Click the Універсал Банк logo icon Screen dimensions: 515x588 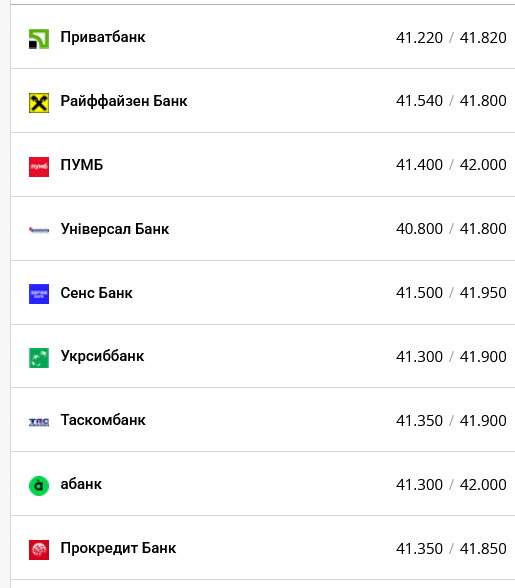tap(39, 230)
